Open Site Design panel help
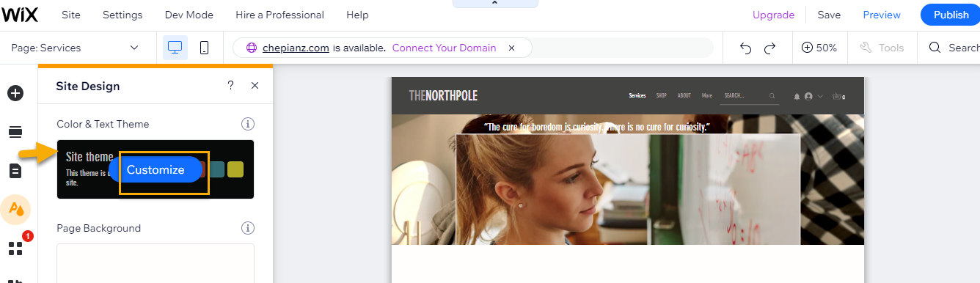The height and width of the screenshot is (283, 980). (230, 86)
